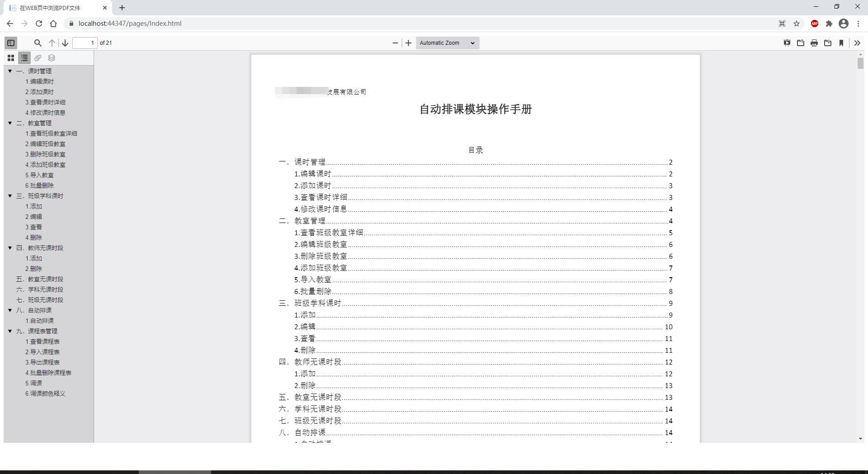Open outline item 3.删除班级教室
The image size is (868, 474).
45,154
